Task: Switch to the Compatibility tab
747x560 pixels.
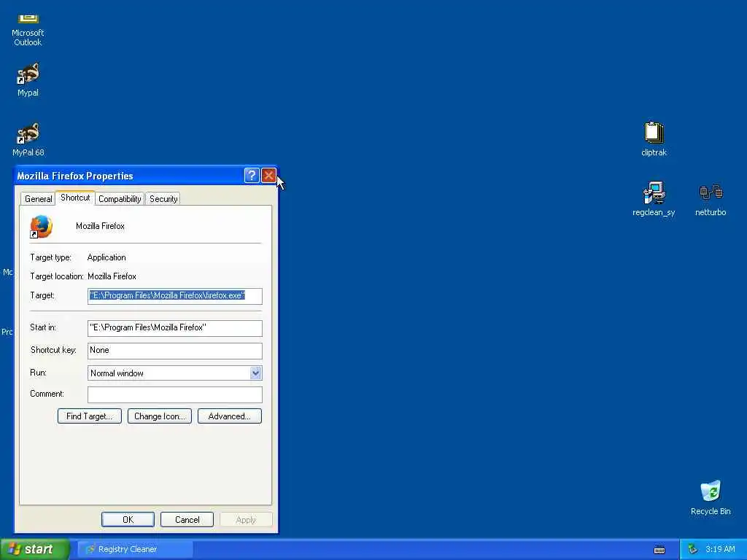Action: pyautogui.click(x=120, y=198)
